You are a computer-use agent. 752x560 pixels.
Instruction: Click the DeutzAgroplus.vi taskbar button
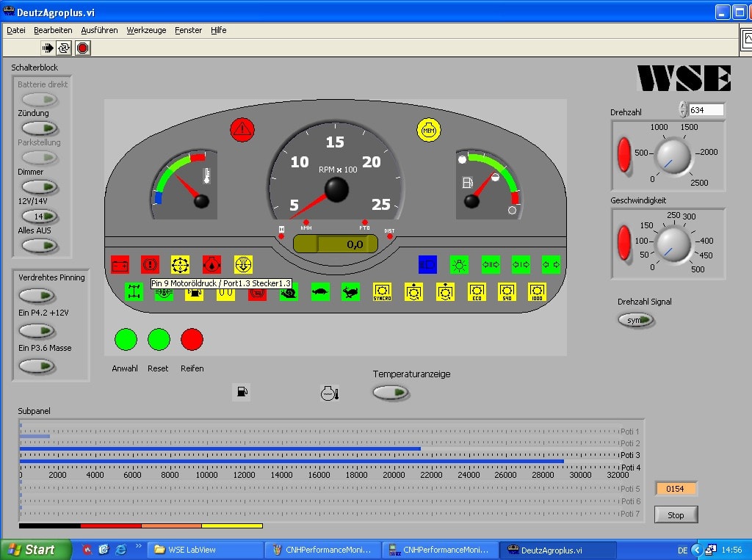(558, 550)
